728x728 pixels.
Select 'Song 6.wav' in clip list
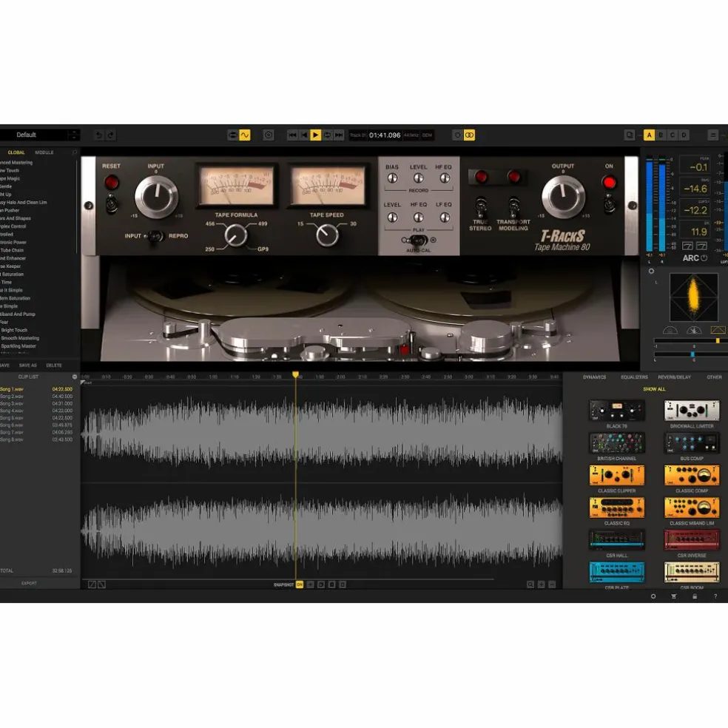pyautogui.click(x=36, y=425)
